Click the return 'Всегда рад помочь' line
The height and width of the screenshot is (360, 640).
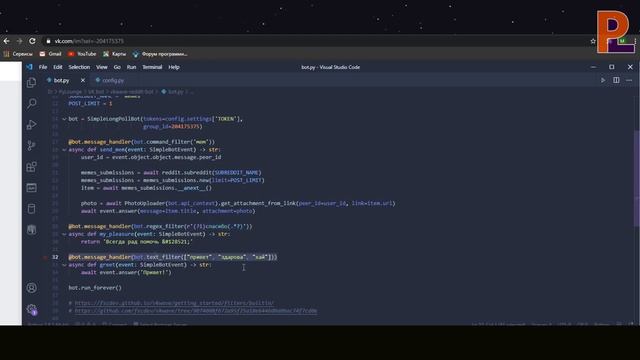pos(137,242)
